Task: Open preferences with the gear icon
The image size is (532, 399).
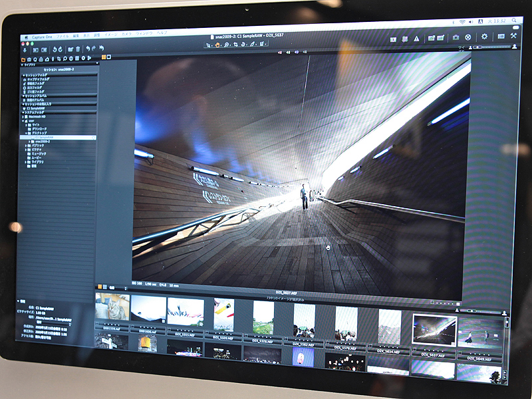Action: pos(484,37)
